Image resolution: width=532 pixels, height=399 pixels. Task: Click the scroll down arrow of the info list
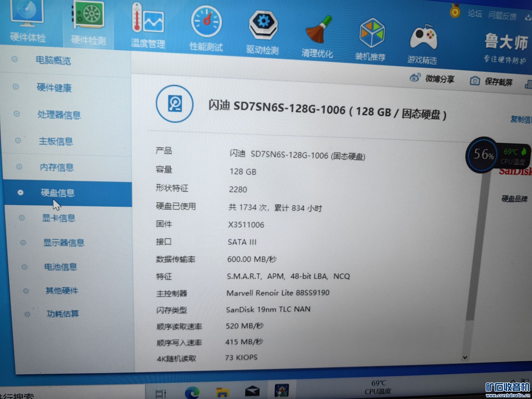click(x=465, y=357)
